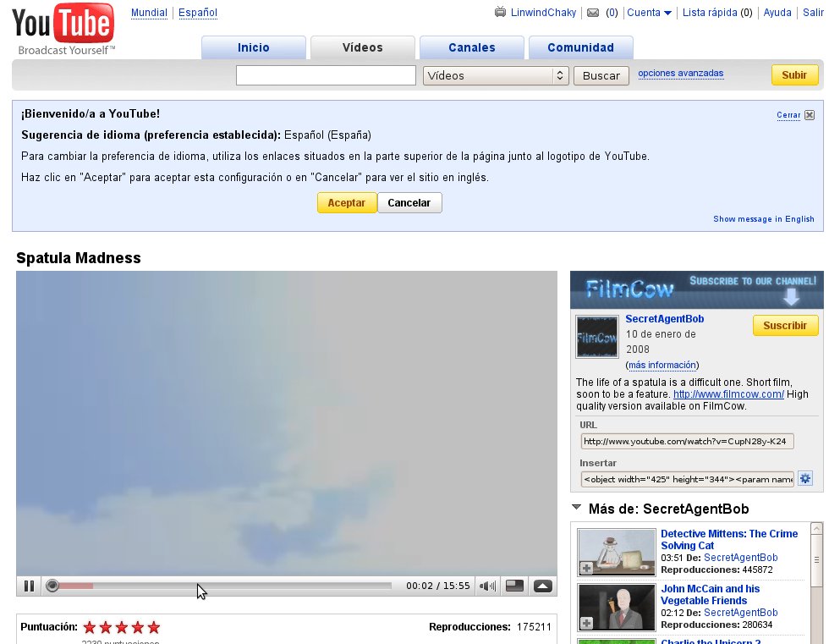
Task: Click the Suscribir button
Action: click(x=785, y=326)
